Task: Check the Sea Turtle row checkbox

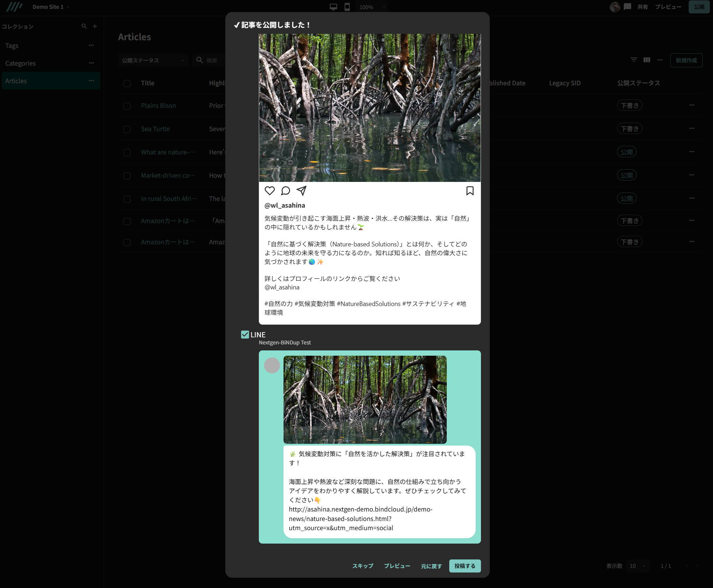Action: pos(127,129)
